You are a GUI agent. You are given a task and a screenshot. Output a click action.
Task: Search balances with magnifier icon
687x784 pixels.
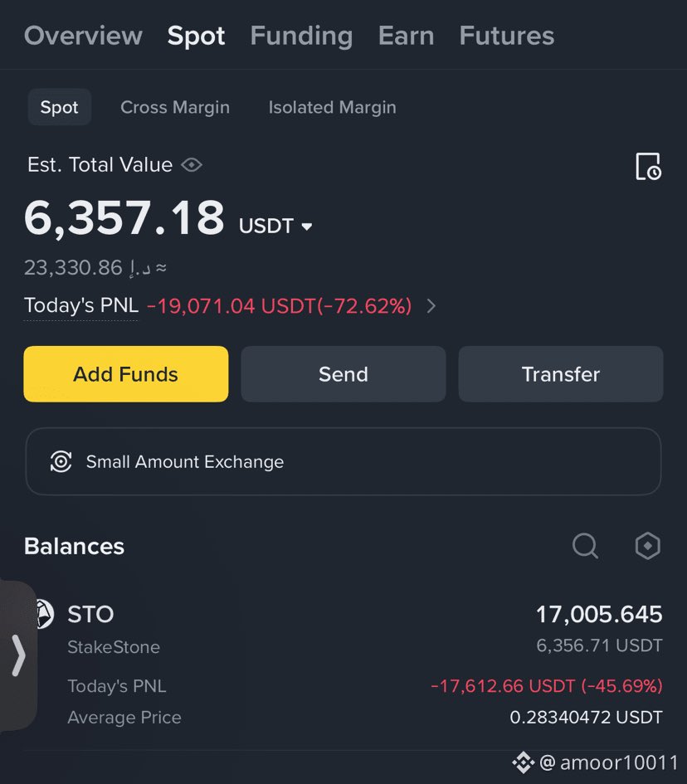pos(585,546)
